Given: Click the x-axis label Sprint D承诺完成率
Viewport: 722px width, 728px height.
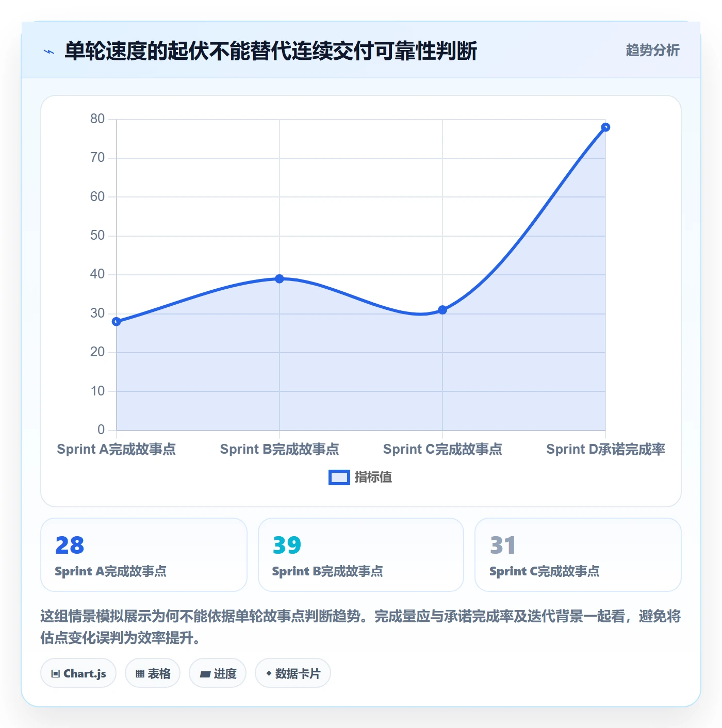Looking at the screenshot, I should pos(605,450).
